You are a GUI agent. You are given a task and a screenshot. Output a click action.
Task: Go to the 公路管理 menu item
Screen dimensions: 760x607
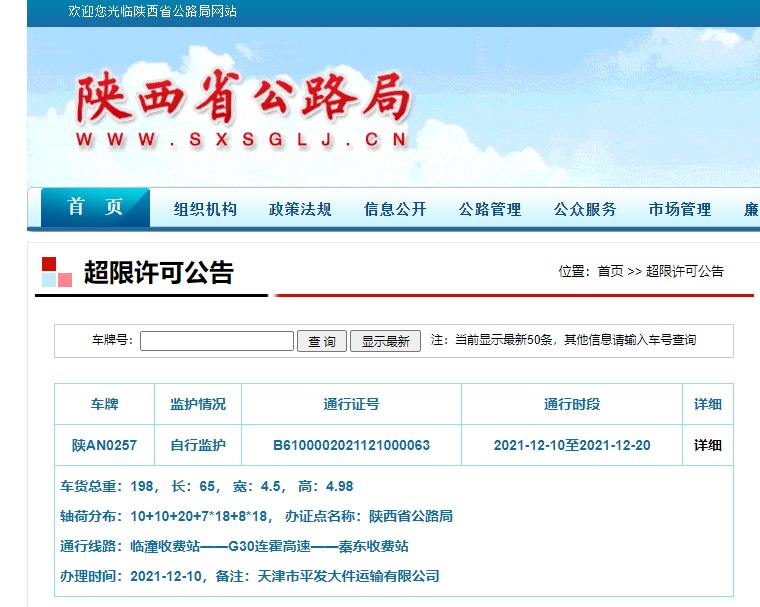click(491, 209)
